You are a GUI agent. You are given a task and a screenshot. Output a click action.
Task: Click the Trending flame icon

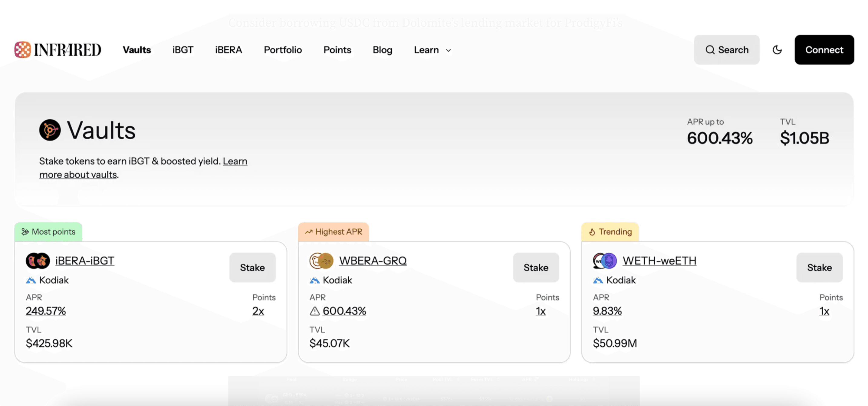click(x=592, y=232)
